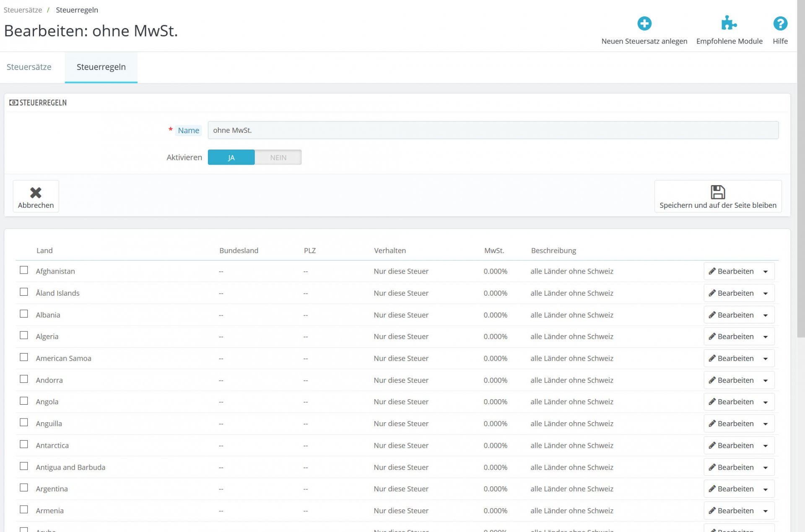Click the Name input field

[x=493, y=130]
